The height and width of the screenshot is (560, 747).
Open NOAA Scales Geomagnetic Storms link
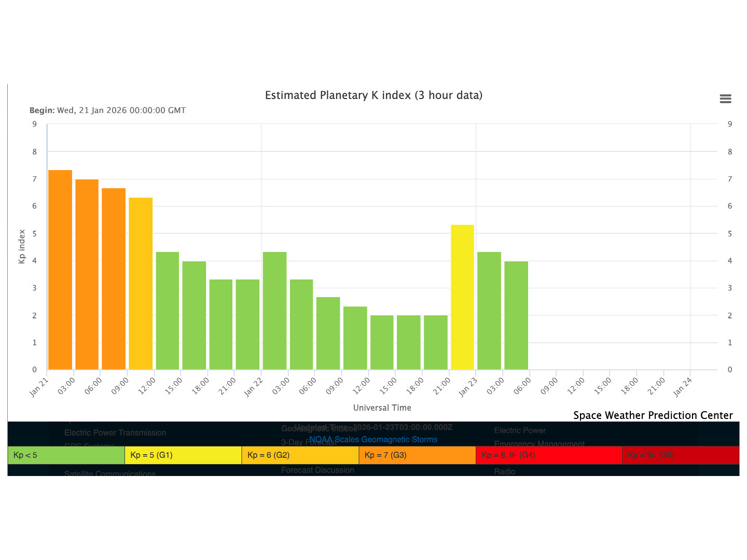(374, 439)
